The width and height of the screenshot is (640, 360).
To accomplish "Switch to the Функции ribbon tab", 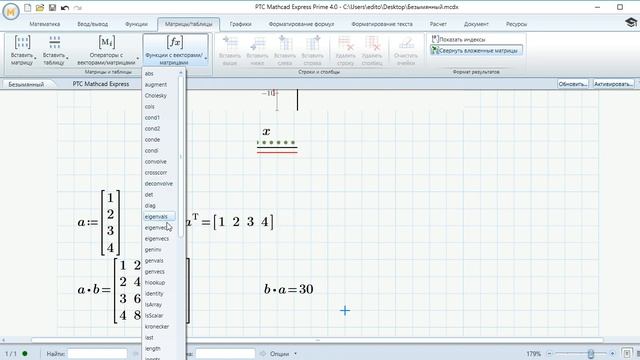I will tap(136, 24).
